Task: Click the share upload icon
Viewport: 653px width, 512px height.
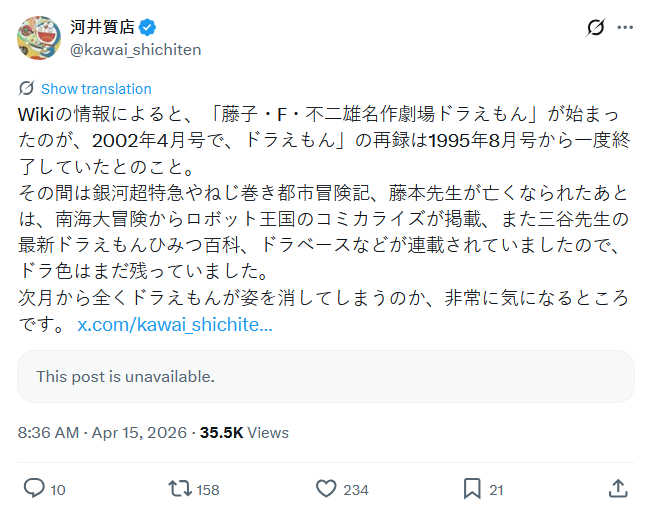Action: tap(618, 488)
